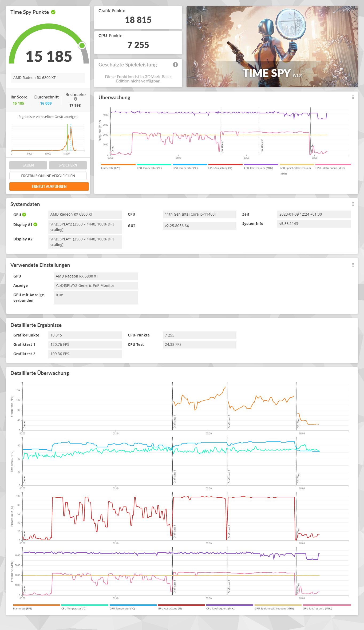The width and height of the screenshot is (364, 630).
Task: Click the green check icon beside Display #1
Action: [x=35, y=225]
